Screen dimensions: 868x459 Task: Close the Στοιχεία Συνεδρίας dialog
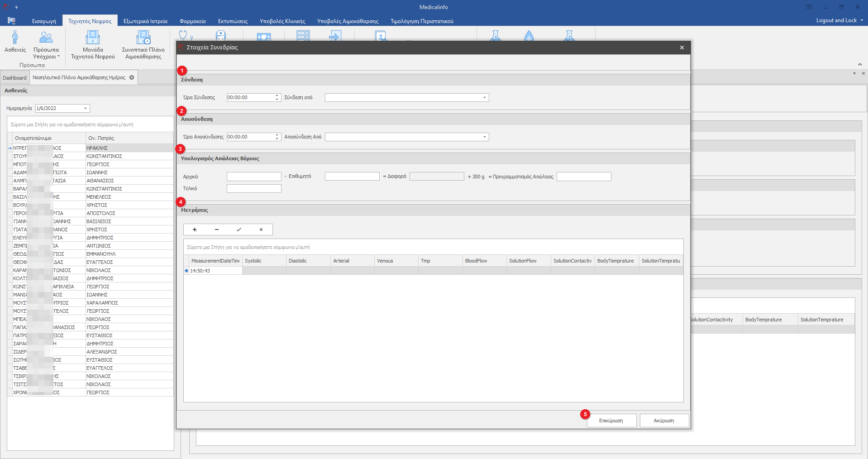[x=682, y=48]
